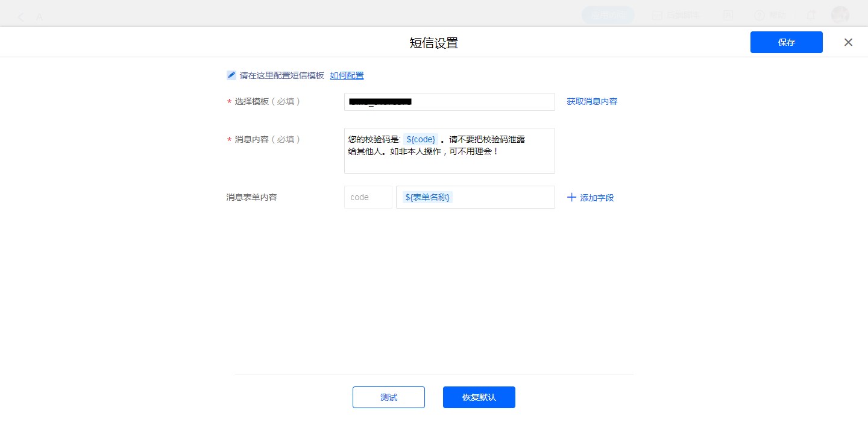
Task: Click the user avatar in top bar
Action: (x=840, y=16)
